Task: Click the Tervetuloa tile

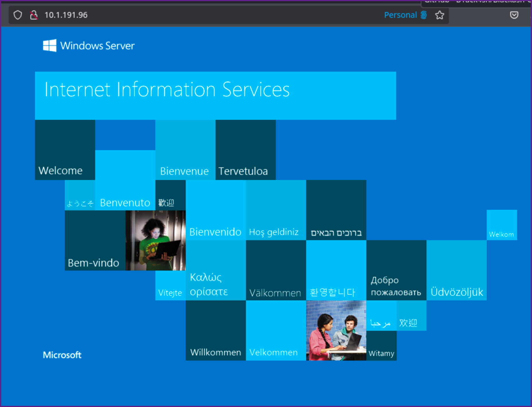Action: click(246, 150)
